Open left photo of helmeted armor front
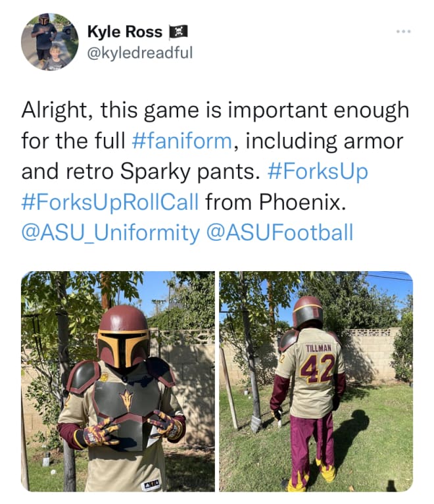 118,381
